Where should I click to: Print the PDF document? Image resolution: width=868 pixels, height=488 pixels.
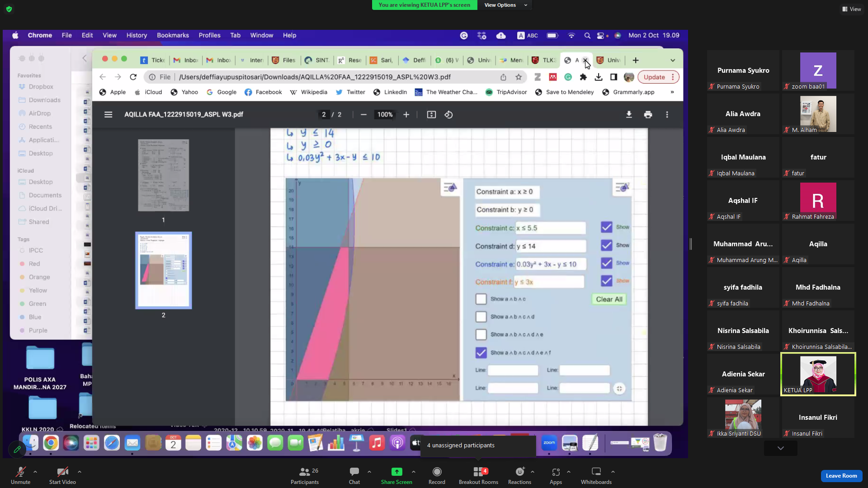[648, 115]
